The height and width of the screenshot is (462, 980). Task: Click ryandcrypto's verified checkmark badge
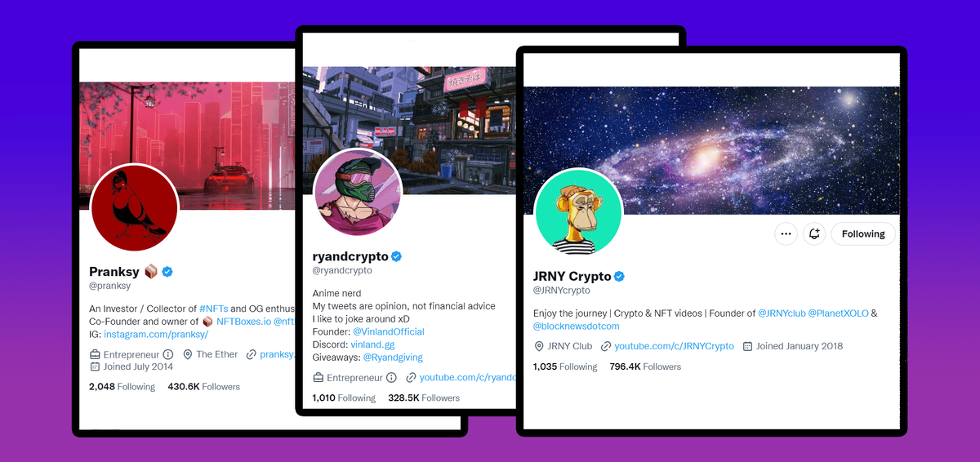coord(396,256)
